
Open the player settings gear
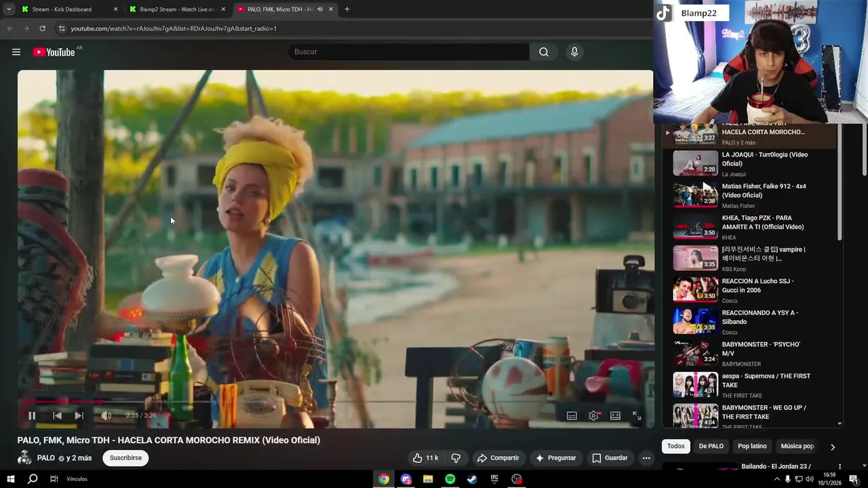click(x=593, y=415)
